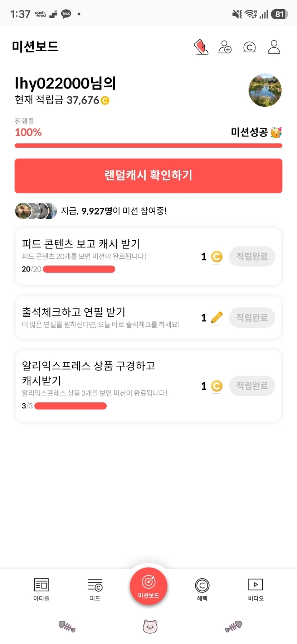Tap the KakaoTalk notification in status bar
Screen dimensions: 297x644
[66, 14]
